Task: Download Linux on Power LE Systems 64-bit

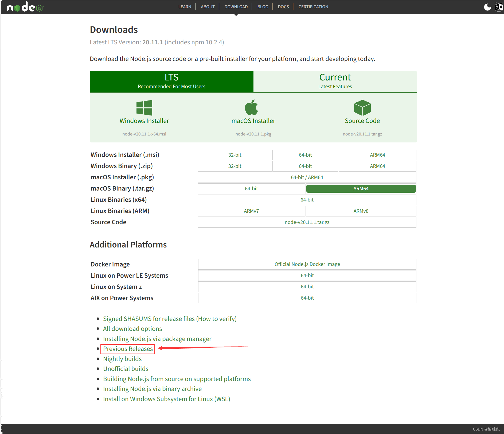Action: coord(307,276)
